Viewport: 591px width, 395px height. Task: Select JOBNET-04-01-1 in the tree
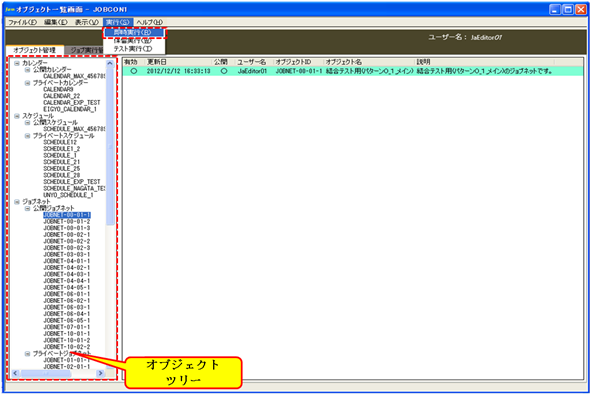point(67,261)
